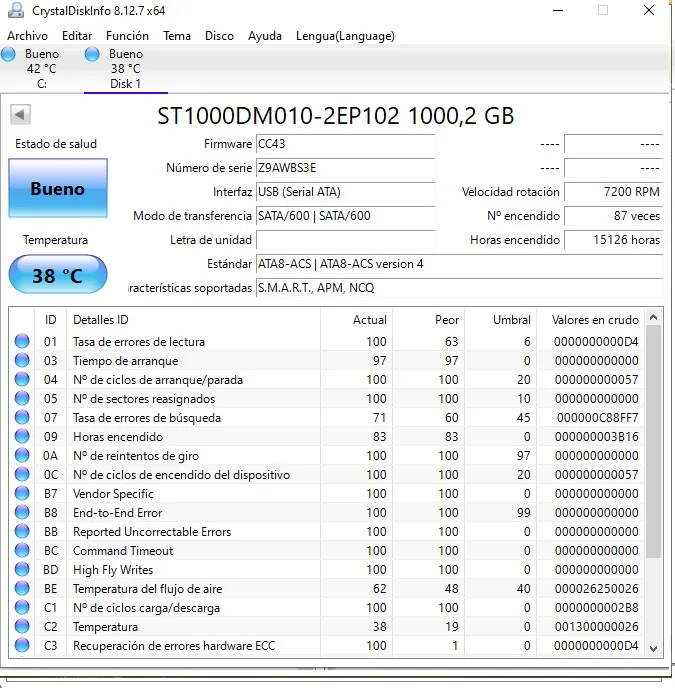Screen dimensions: 675x688
Task: Click status orb of attribute C2 row
Action: (x=22, y=626)
